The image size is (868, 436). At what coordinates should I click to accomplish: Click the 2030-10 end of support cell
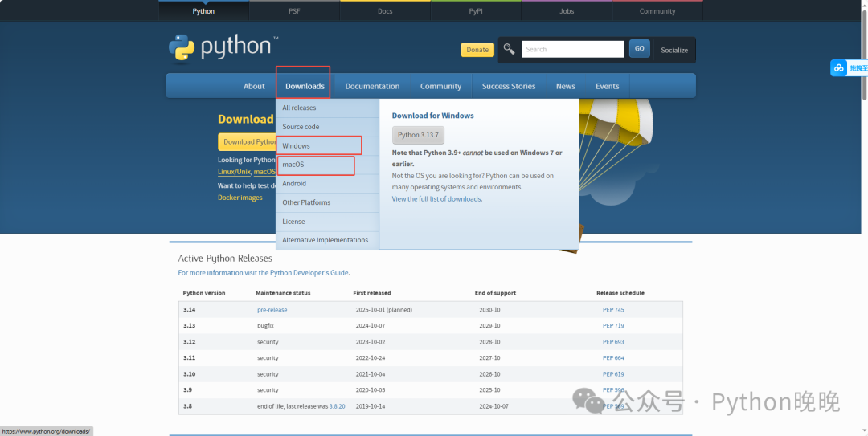[x=489, y=310]
